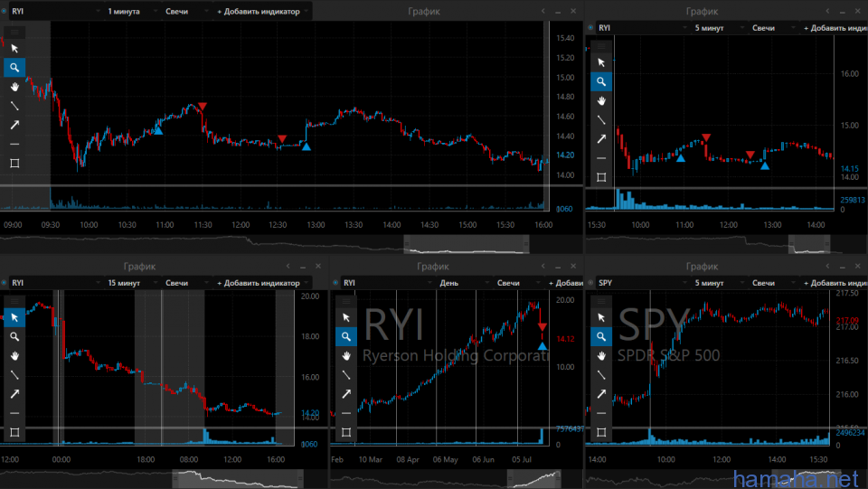Pick arrow drawing tool in RYI 1-minute chart
The height and width of the screenshot is (489, 868).
click(x=14, y=125)
